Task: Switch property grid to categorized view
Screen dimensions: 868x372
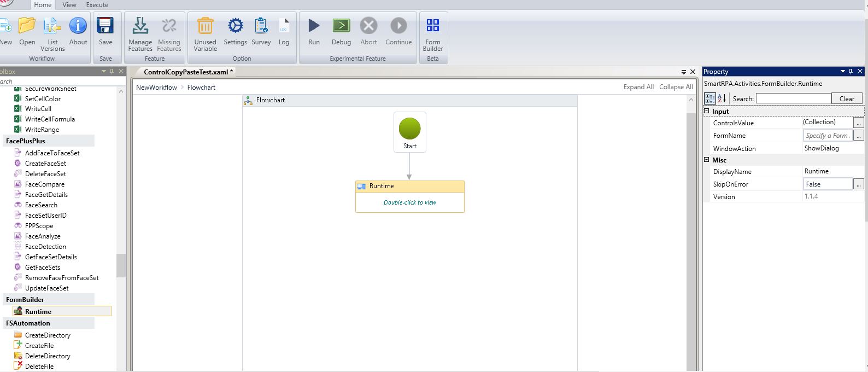Action: coord(709,98)
